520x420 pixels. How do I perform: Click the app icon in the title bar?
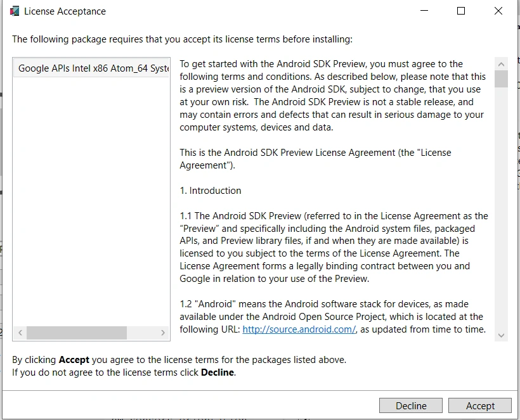[x=15, y=11]
